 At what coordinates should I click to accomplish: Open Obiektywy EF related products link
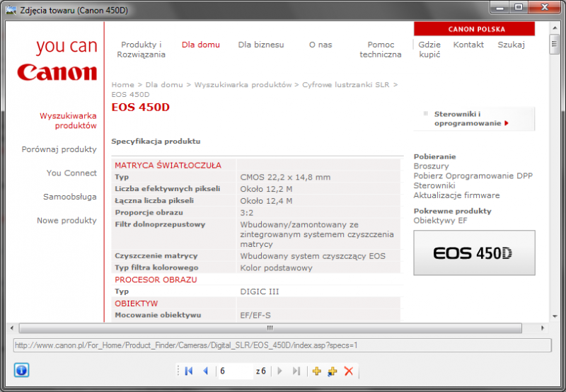(440, 221)
